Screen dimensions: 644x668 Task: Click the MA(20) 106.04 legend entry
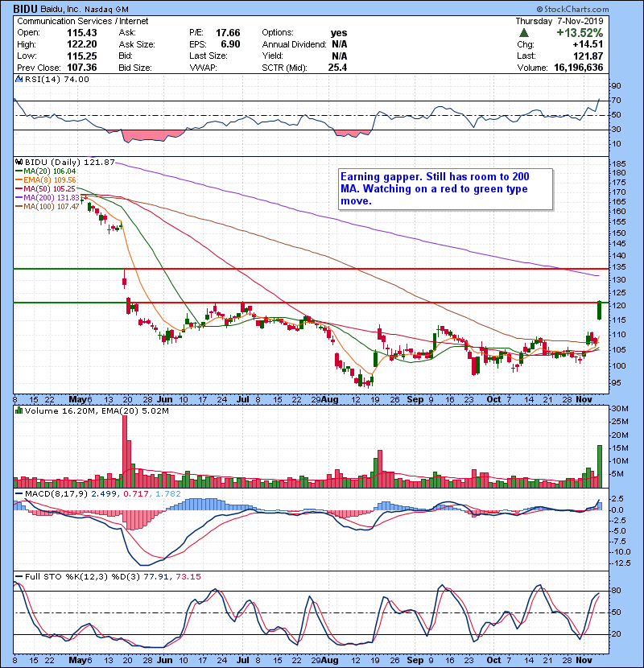pyautogui.click(x=46, y=171)
